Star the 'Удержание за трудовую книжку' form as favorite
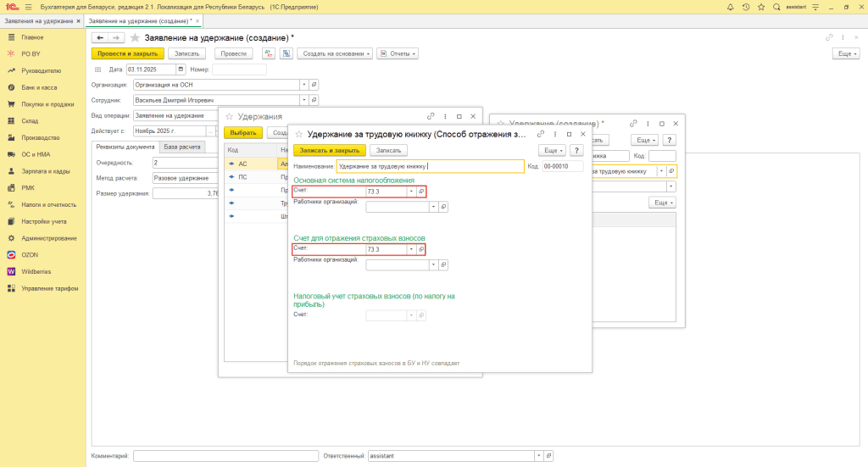Viewport: 868px width, 467px height. click(298, 134)
